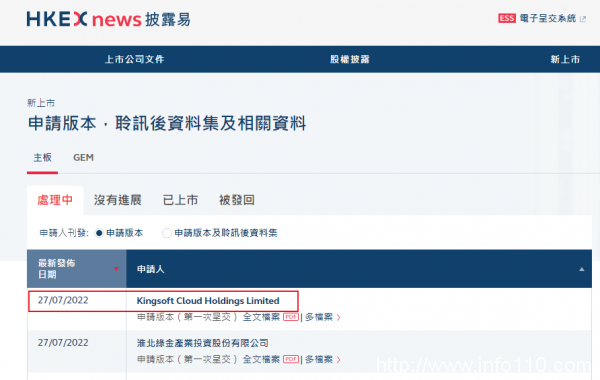The image size is (600, 380).
Task: Open the 電子呈交系統 link
Action: pyautogui.click(x=548, y=18)
